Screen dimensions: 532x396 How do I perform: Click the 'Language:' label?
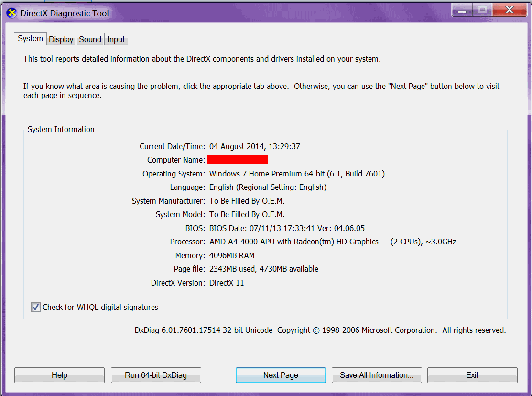(x=188, y=187)
